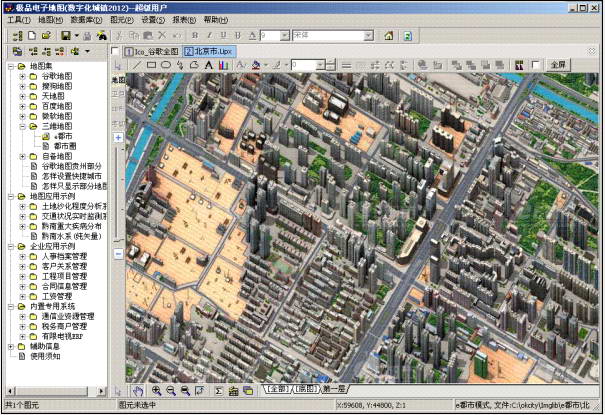Switch to the 谷歌全图 document tab
The height and width of the screenshot is (415, 605).
tap(152, 51)
